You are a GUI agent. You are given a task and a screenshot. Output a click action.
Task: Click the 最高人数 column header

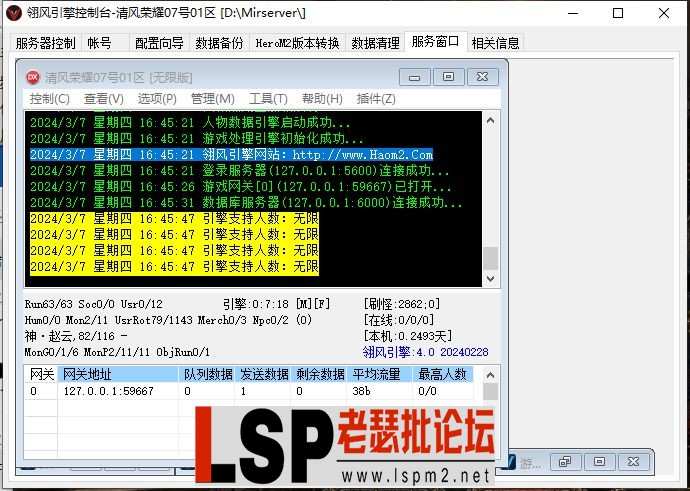click(x=443, y=374)
